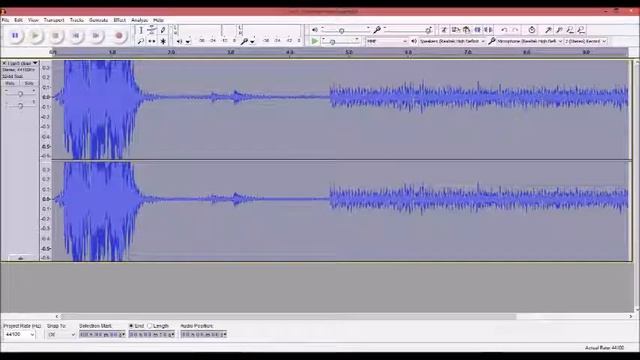Click the Sync-Lock tracks clock icon
The height and width of the screenshot is (360, 640).
click(531, 30)
